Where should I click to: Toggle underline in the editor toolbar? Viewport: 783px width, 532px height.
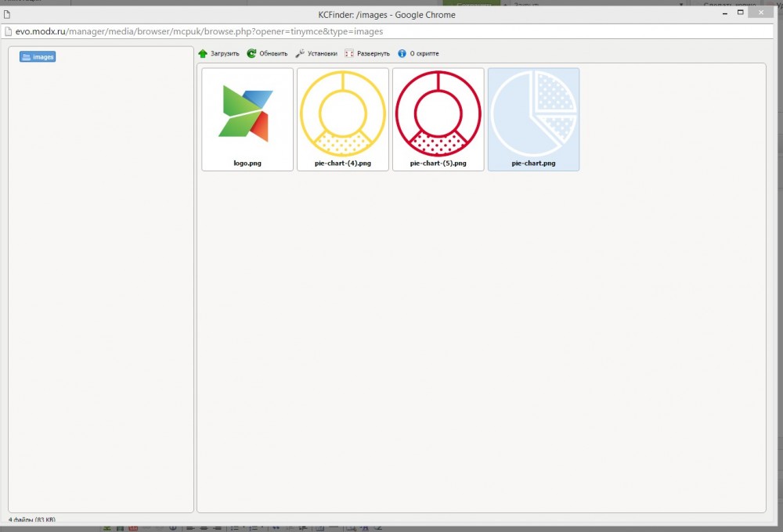[173, 527]
